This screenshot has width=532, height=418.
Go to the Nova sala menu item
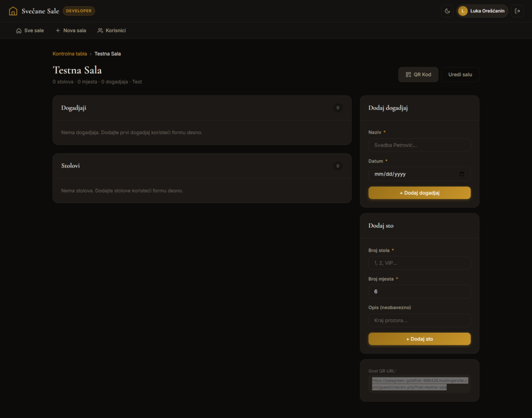point(71,31)
